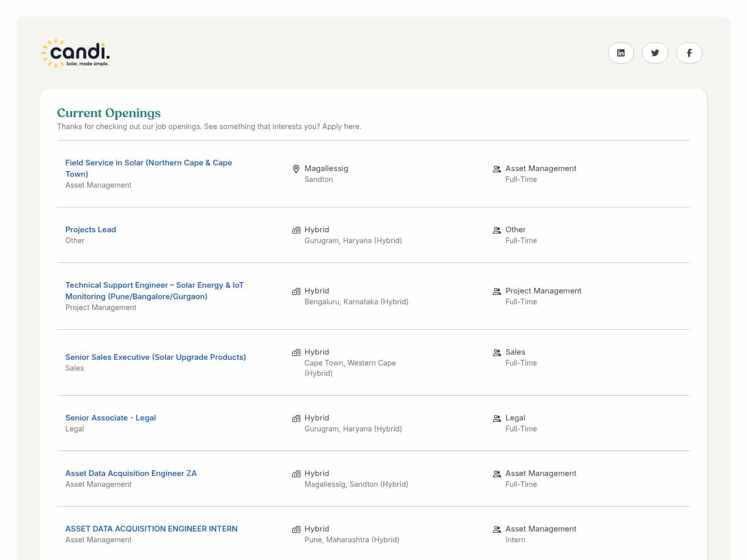Click 'Pune, Maharashtra (Hybrid)' location text
This screenshot has height=560, width=747.
click(x=352, y=540)
